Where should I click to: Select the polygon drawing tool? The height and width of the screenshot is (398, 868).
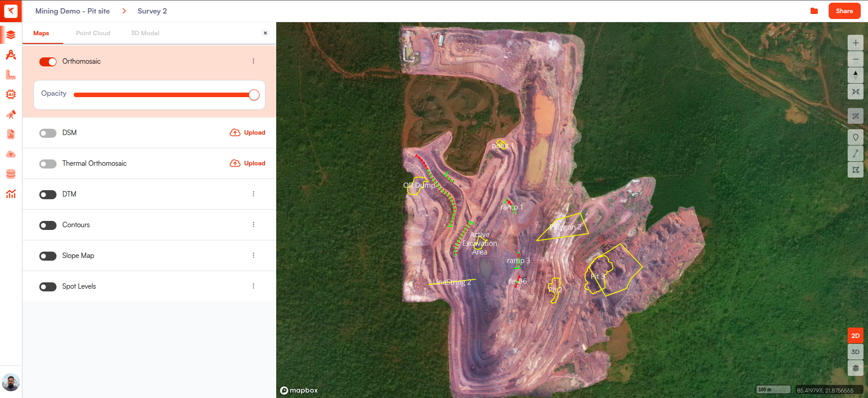(855, 170)
